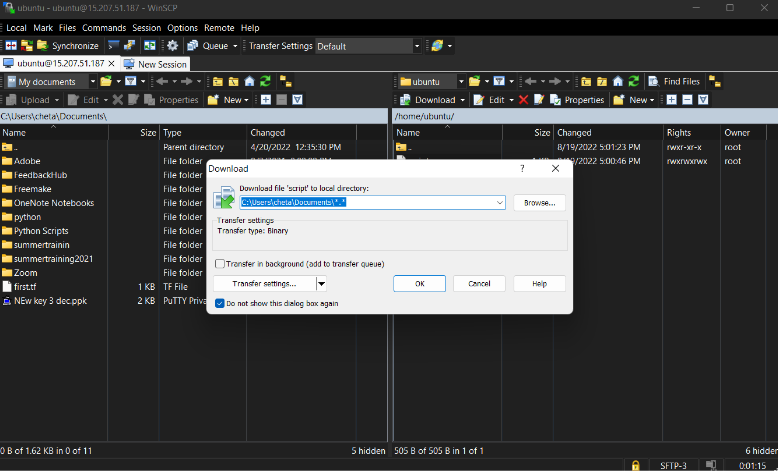
Task: Open the My documents drive dropdown
Action: click(92, 81)
